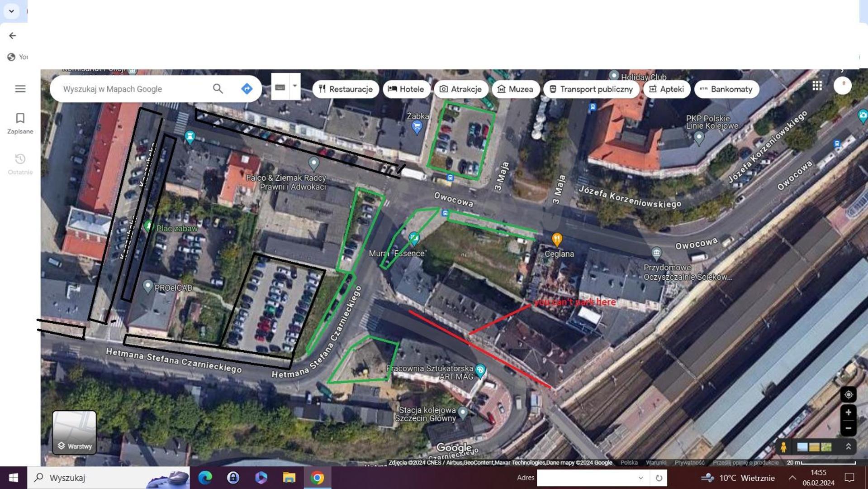Expand the keyboard input tool dropdown arrow
868x489 pixels.
[294, 86]
